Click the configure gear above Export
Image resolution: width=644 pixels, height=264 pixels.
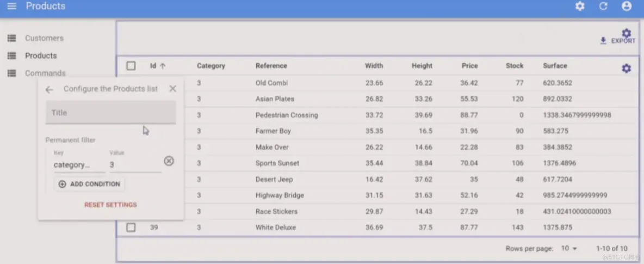coord(627,33)
